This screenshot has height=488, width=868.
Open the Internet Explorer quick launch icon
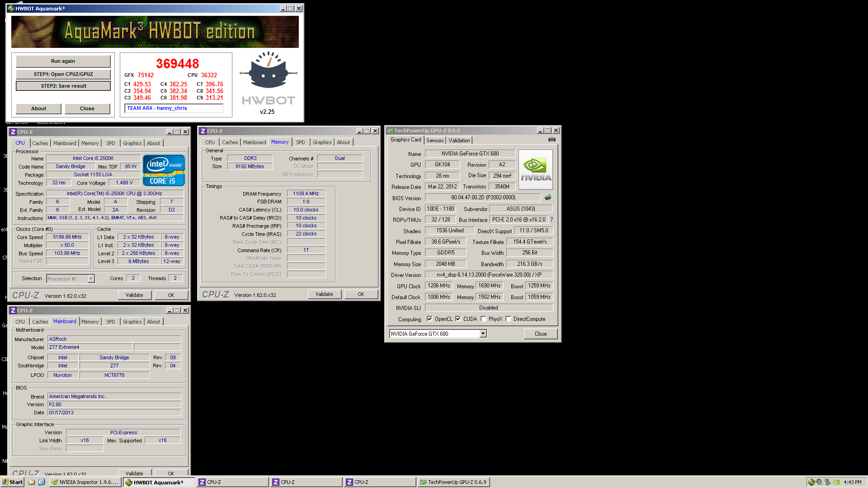tap(42, 482)
